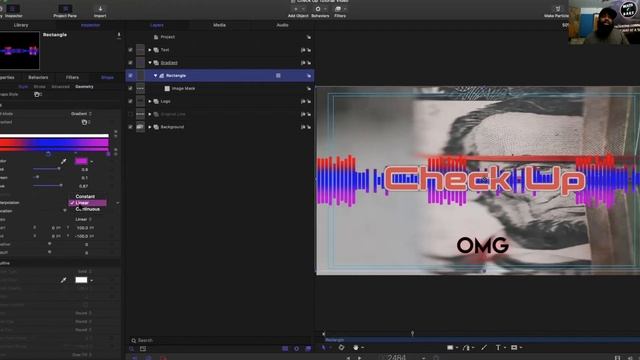
Task: Select the Line tool
Action: [484, 348]
